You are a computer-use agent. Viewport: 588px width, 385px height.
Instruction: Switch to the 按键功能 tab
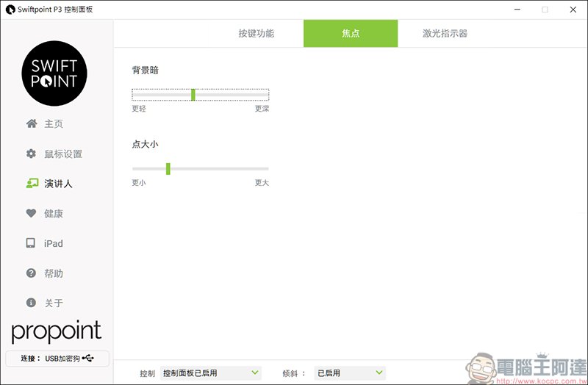256,33
